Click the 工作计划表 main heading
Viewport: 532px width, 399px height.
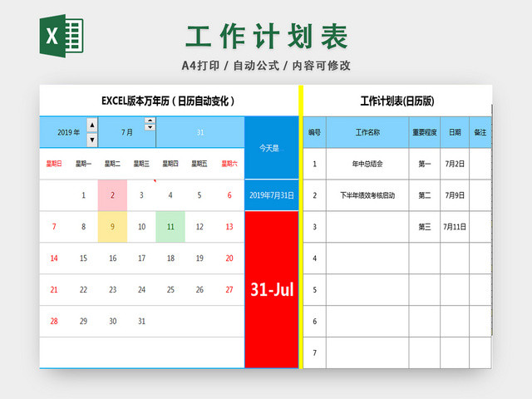click(267, 37)
